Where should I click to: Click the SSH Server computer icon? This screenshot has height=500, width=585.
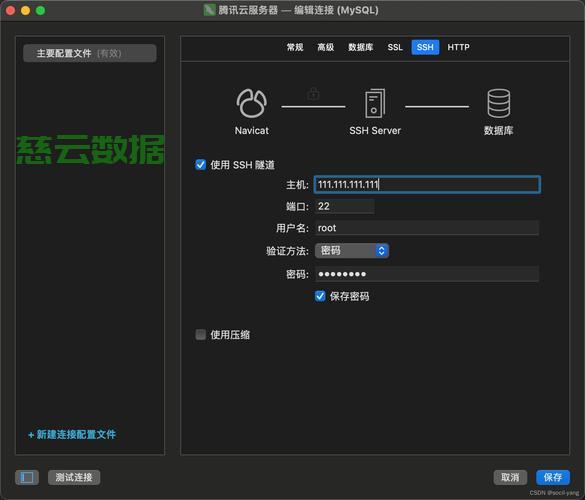375,103
